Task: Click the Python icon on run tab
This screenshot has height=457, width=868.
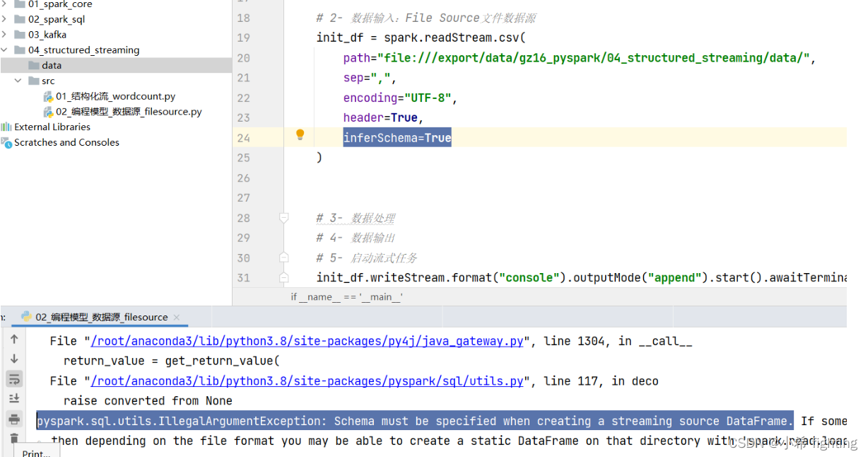Action: 26,317
